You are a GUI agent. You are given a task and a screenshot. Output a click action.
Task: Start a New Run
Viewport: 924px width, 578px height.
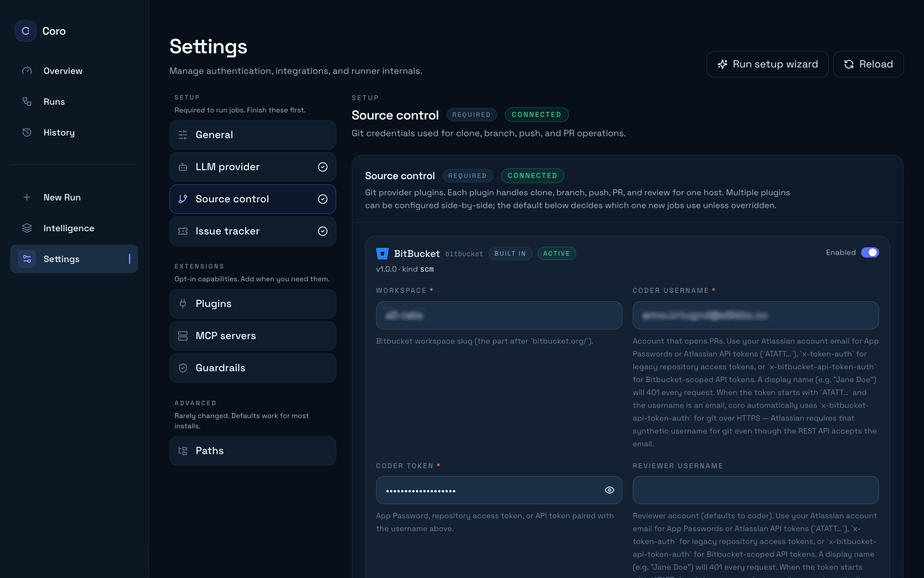coord(74,197)
